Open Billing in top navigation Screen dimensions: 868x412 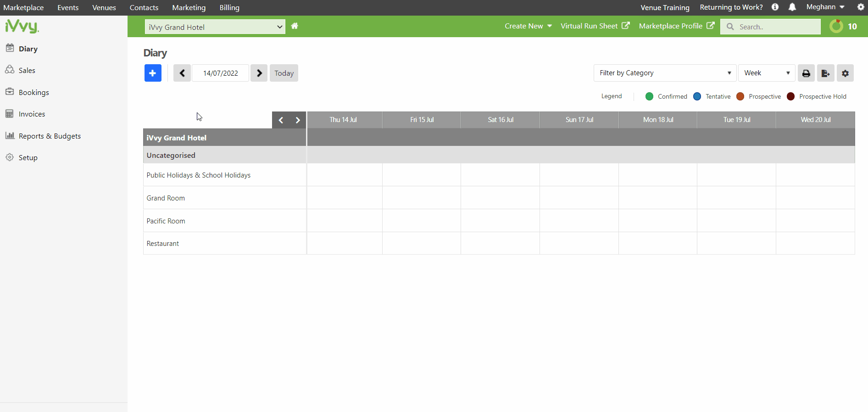229,7
